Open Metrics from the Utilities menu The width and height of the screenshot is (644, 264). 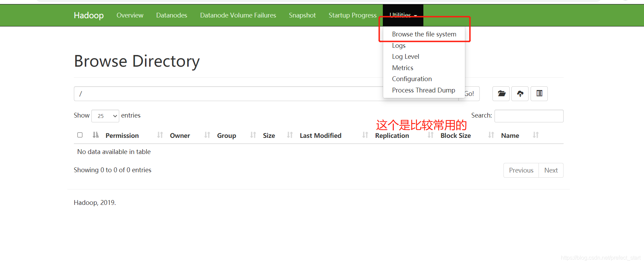pyautogui.click(x=402, y=68)
